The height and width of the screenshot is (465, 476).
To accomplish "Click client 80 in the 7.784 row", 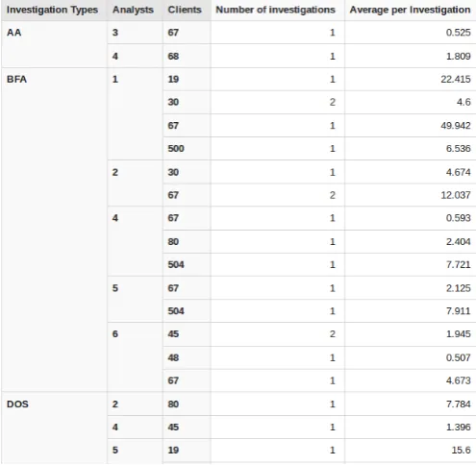I will click(x=173, y=404).
